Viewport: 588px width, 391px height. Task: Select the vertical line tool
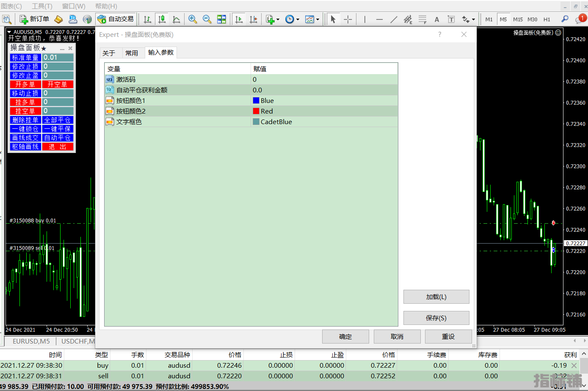click(x=364, y=19)
